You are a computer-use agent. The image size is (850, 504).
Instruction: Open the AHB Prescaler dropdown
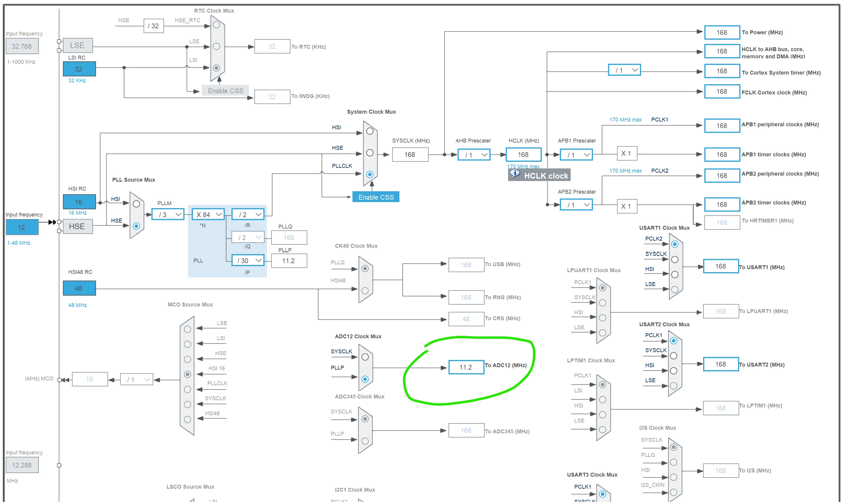point(474,155)
